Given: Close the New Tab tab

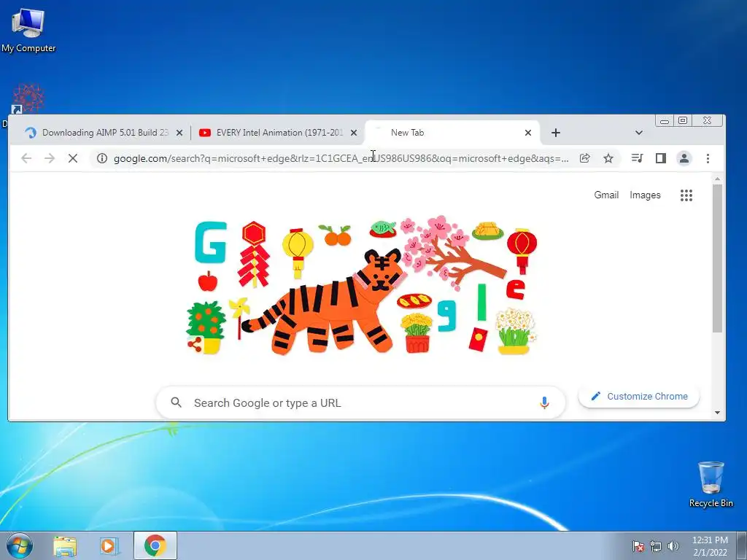Looking at the screenshot, I should (528, 133).
